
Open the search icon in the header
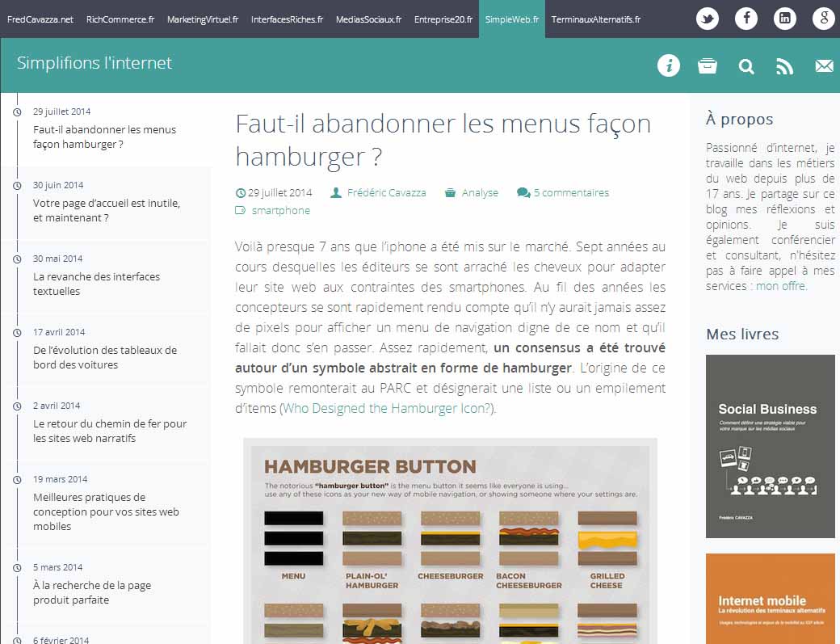(746, 65)
